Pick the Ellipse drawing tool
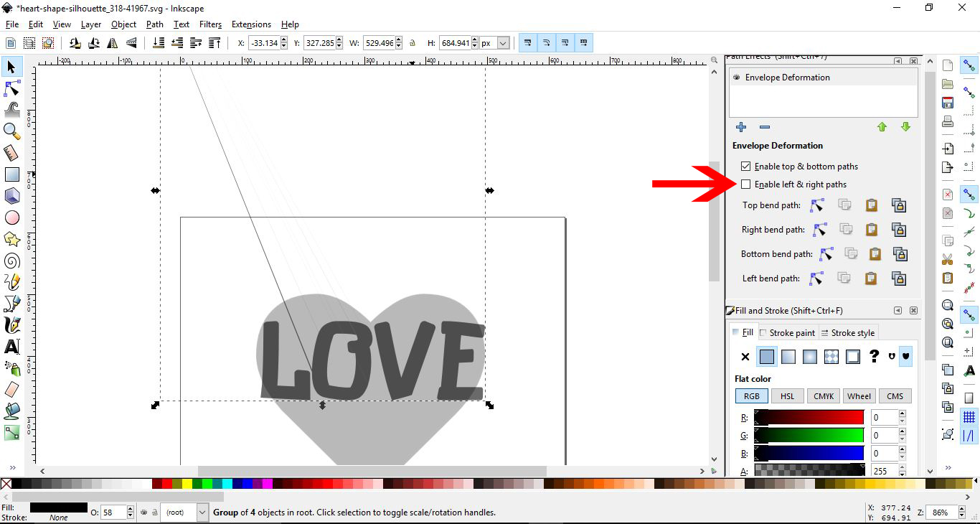980x524 pixels. tap(11, 217)
